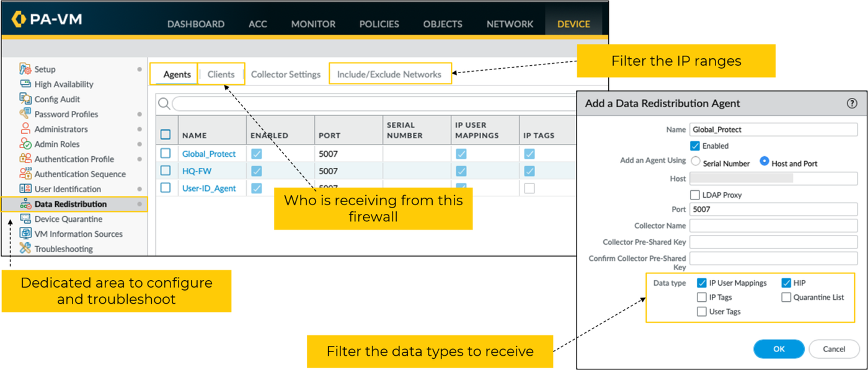Select the HQ-FW row checkbox
Screen dimensions: 868x370
(166, 170)
